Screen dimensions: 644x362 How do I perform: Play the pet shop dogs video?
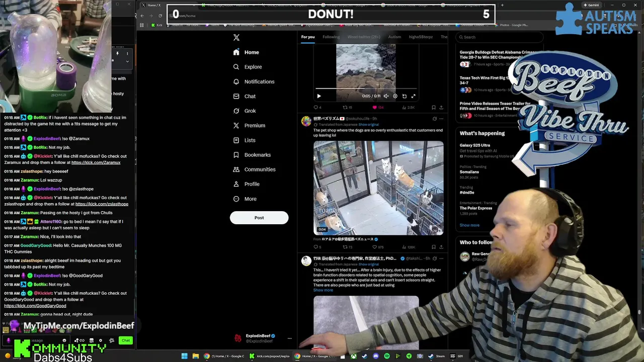pos(378,188)
